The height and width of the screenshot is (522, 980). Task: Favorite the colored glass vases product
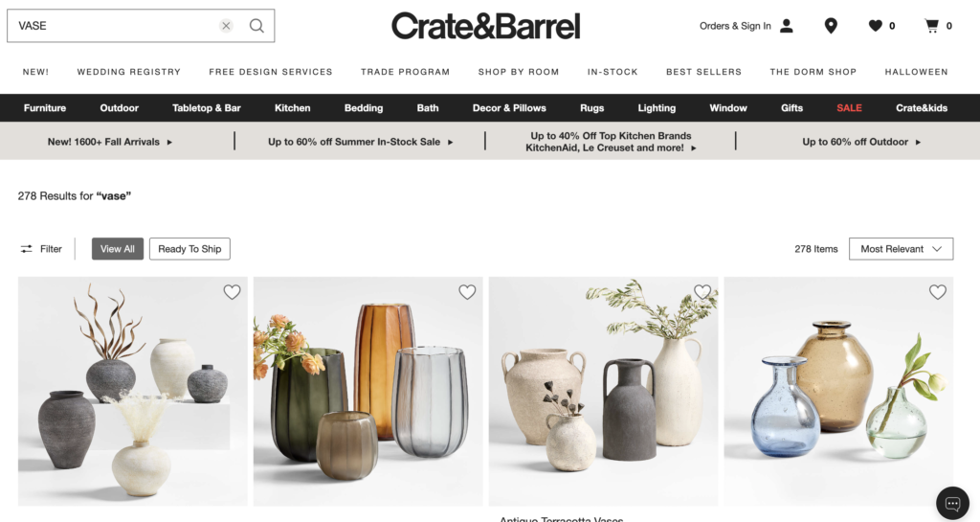click(467, 292)
